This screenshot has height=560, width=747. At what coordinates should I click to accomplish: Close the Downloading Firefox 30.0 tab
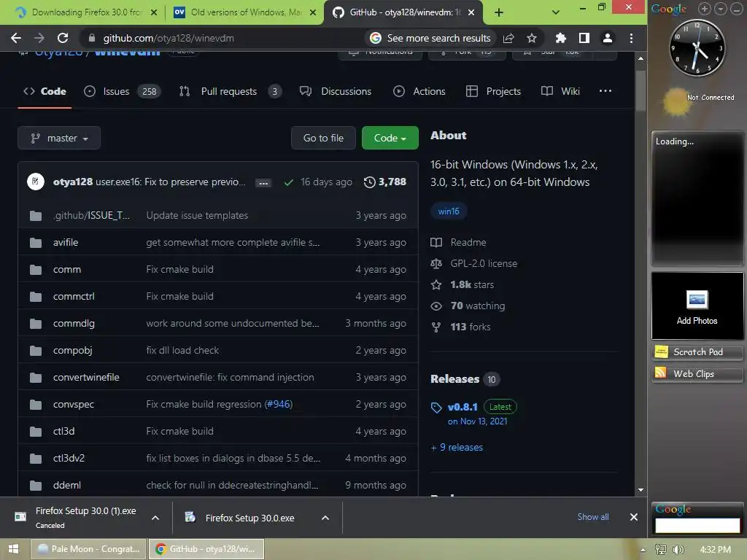click(x=153, y=12)
